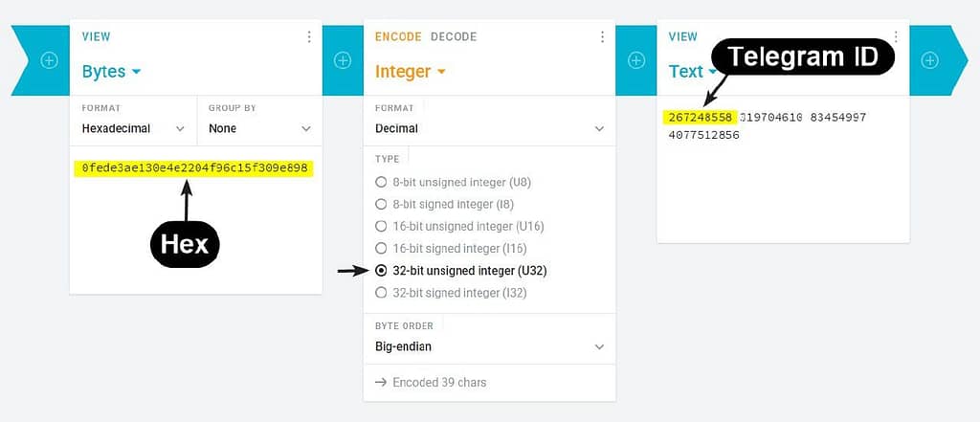Select 8-bit unsigned integer (U8) type
This screenshot has height=422, width=980.
click(x=453, y=183)
